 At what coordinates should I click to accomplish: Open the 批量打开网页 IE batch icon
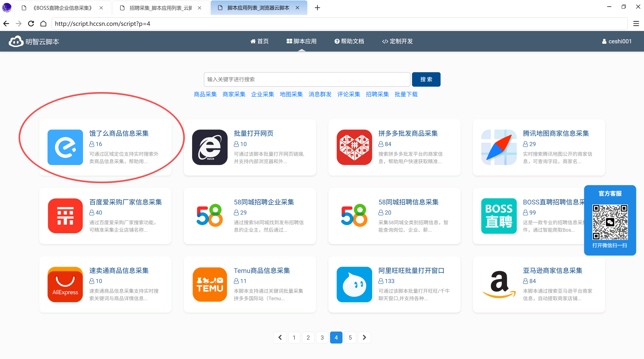tap(210, 147)
